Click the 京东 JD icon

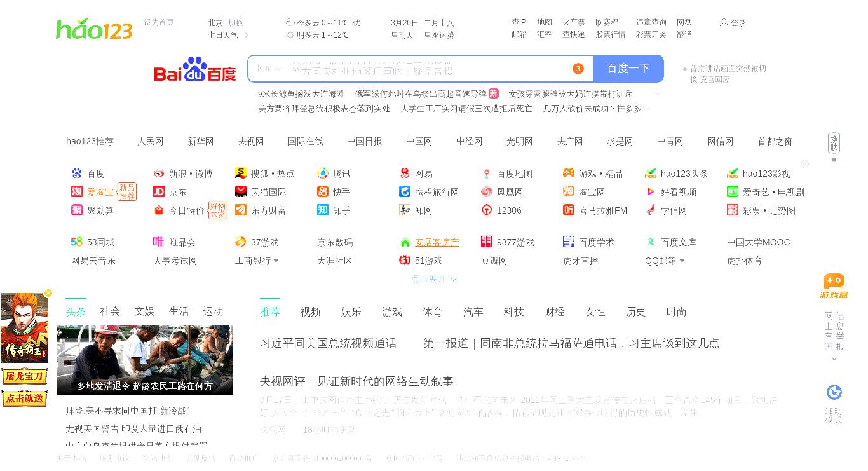coord(159,192)
